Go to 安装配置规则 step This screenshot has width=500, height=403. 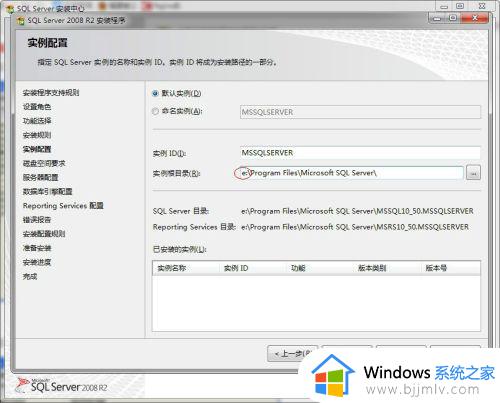[x=44, y=234]
